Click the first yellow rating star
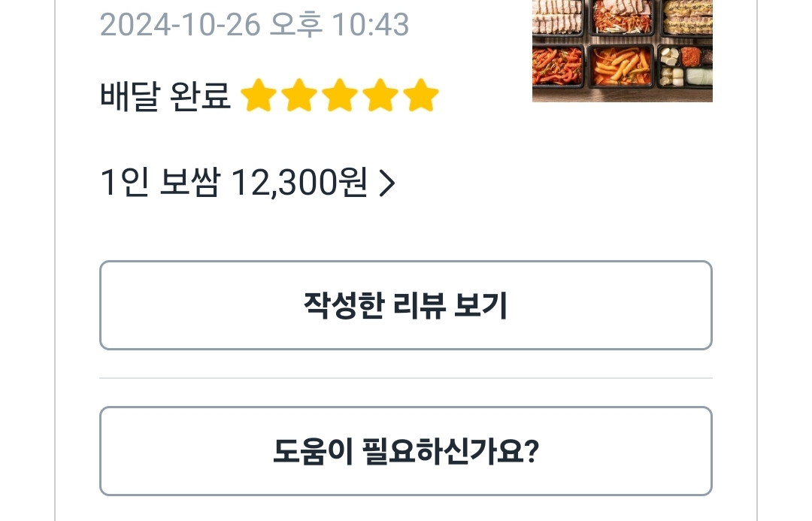812x521 pixels. click(258, 97)
